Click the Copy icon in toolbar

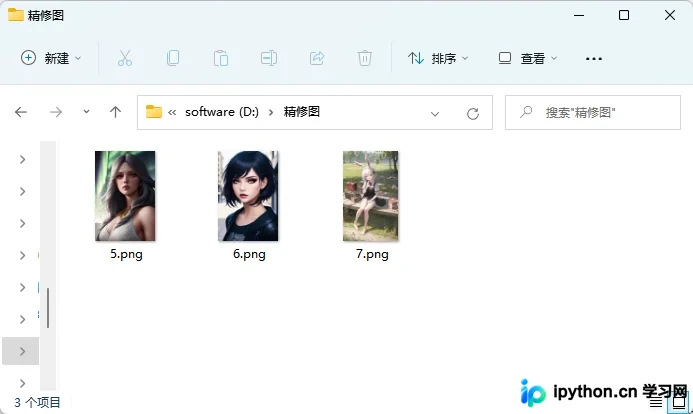pos(173,58)
